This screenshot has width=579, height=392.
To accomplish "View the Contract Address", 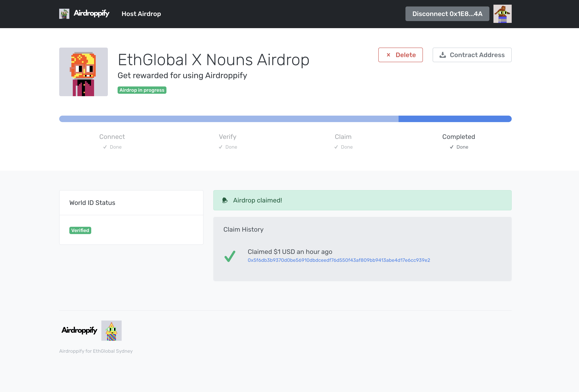I will point(472,55).
